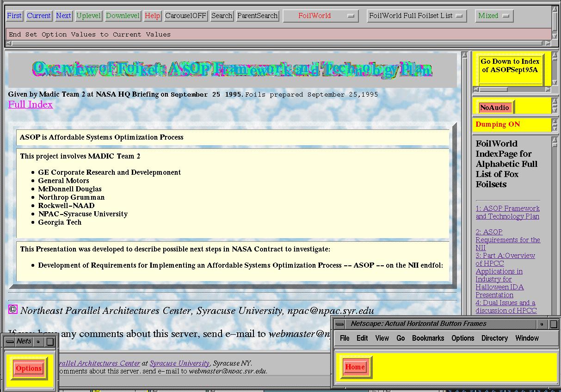Image resolution: width=561 pixels, height=392 pixels.
Task: Click the 'McDonnell Douglas' list item
Action: click(70, 189)
